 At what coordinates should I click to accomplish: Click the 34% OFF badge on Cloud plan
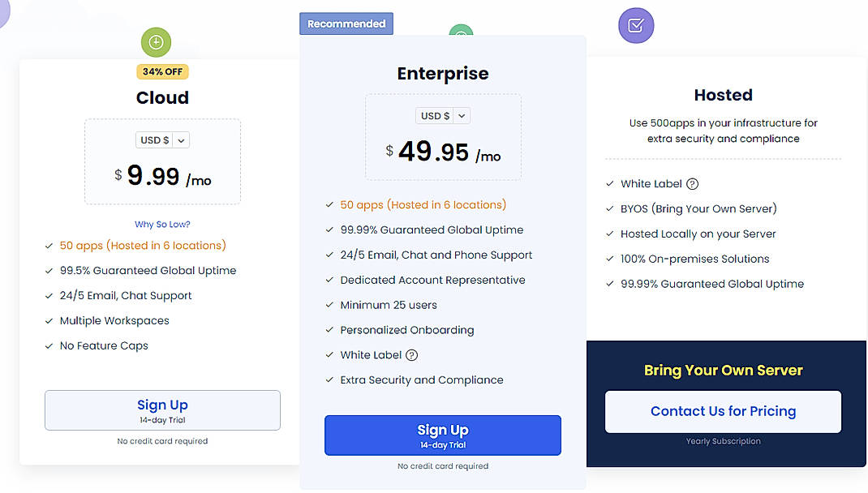(162, 71)
